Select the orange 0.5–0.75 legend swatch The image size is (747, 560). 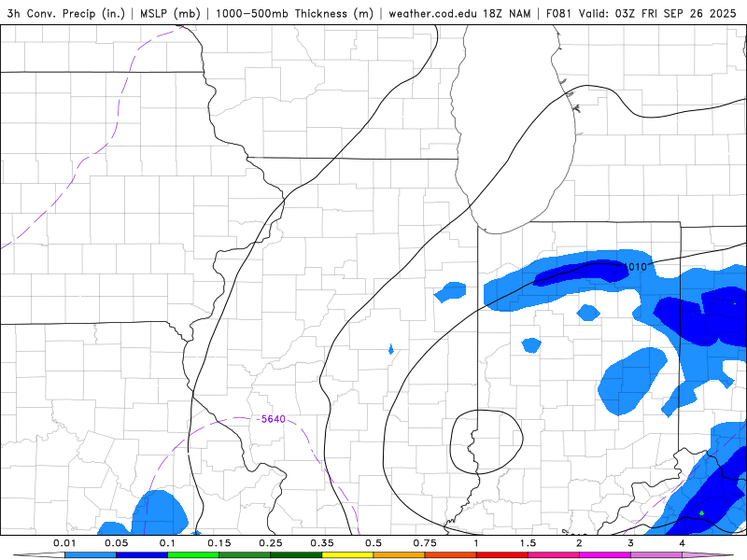[400, 555]
